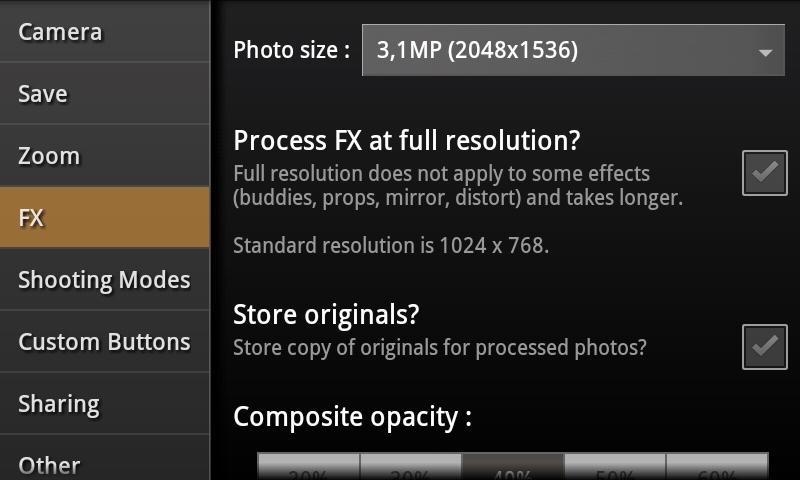Toggle Process FX at full resolution checkbox
Viewport: 800px width, 480px height.
(x=765, y=173)
